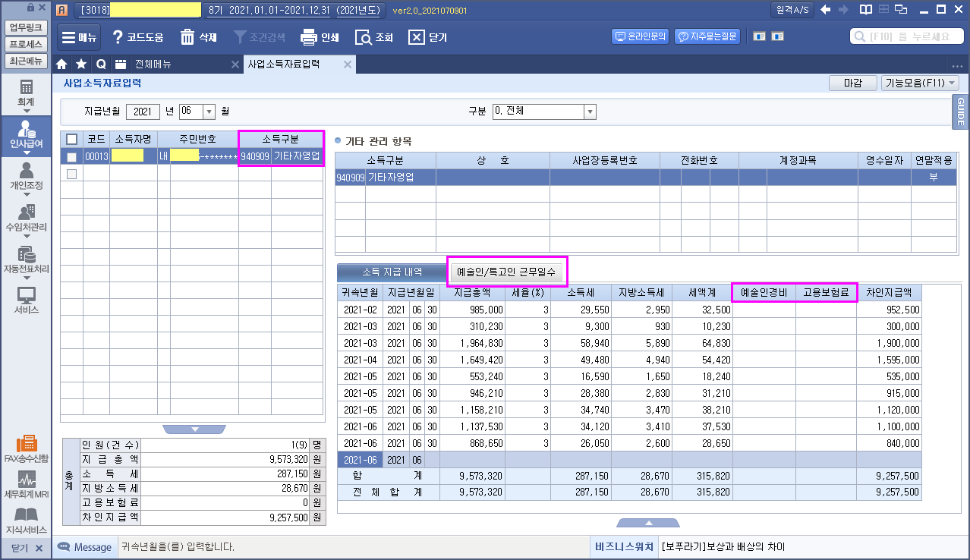Switch to the 전체메뉴 tab
970x560 pixels.
(153, 64)
